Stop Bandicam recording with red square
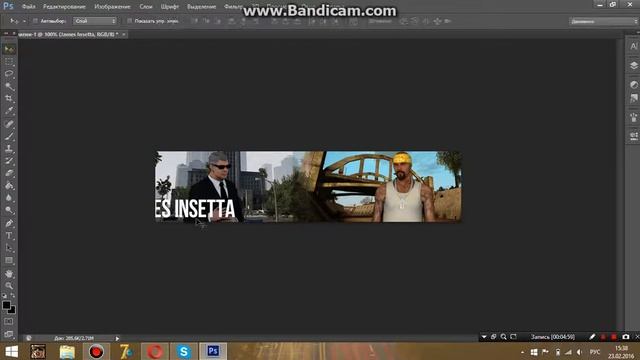This screenshot has height=360, width=640. pos(613,337)
